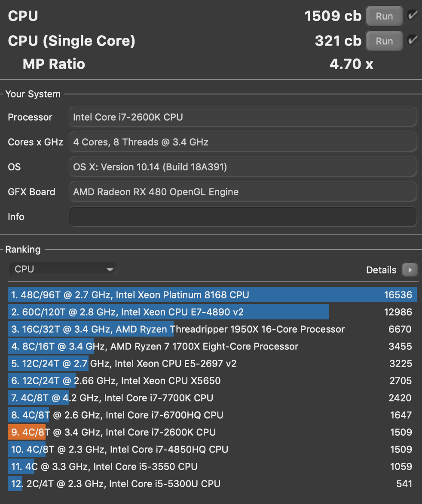Viewport: 422px width, 504px height.
Task: Click the empty Info field
Action: pos(243,217)
